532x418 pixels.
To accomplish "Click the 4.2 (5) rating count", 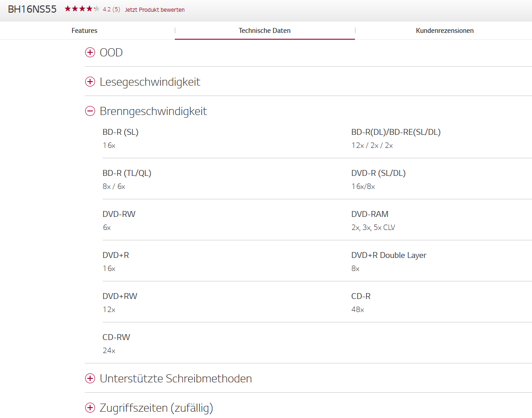I will pyautogui.click(x=111, y=9).
